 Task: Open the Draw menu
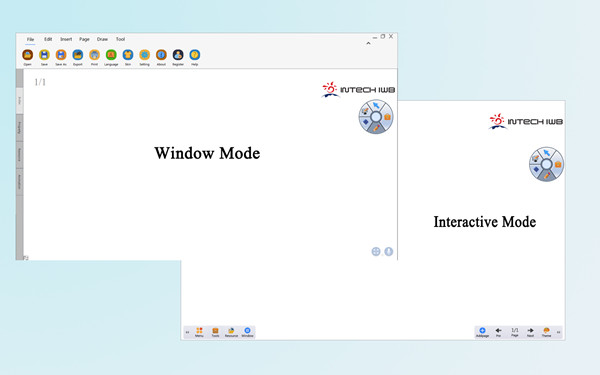pyautogui.click(x=102, y=39)
